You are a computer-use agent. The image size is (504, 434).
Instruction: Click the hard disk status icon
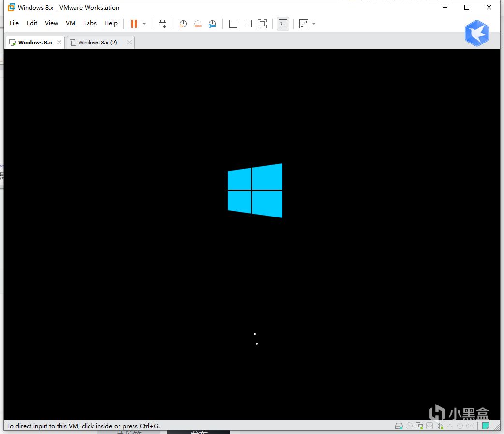pos(399,426)
